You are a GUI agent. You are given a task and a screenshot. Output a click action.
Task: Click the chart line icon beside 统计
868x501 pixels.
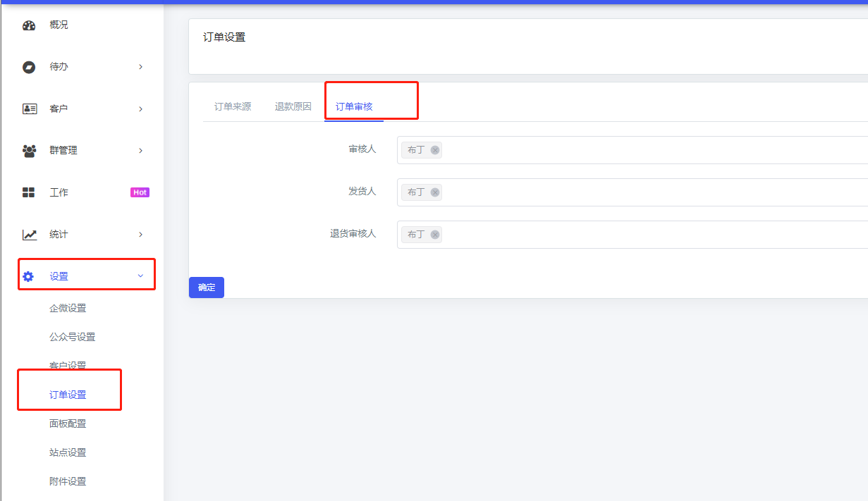point(30,235)
